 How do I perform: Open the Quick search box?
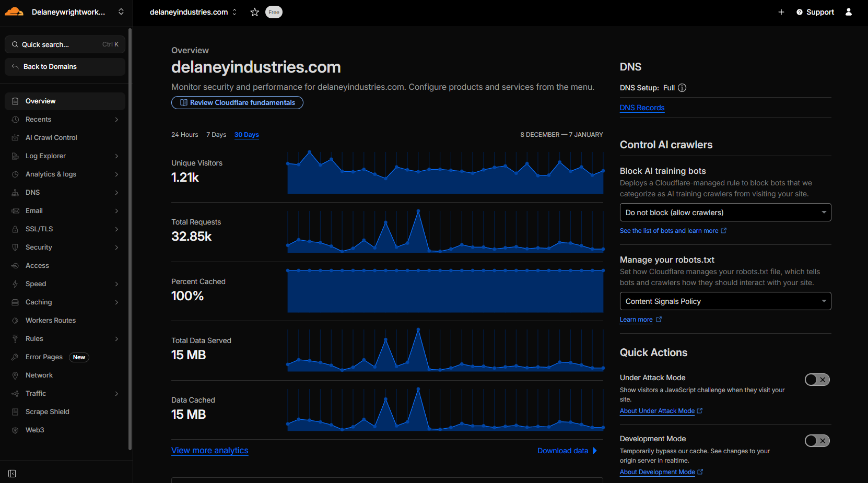point(64,44)
